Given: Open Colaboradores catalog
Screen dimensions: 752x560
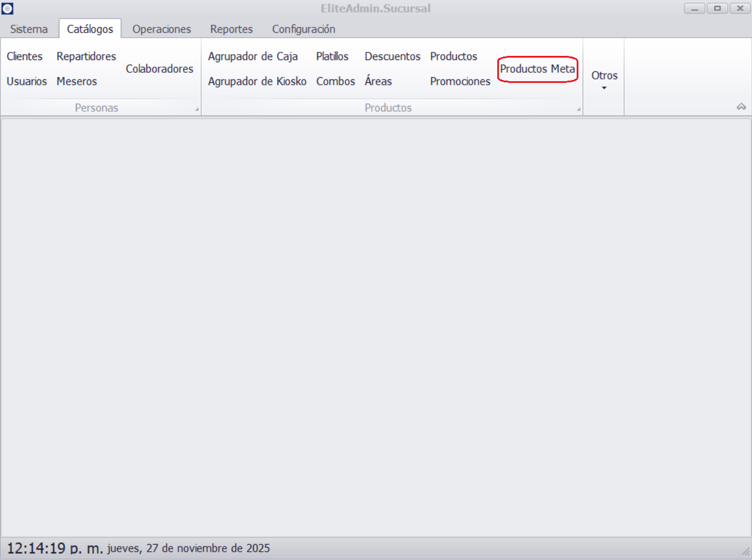Looking at the screenshot, I should tap(159, 69).
